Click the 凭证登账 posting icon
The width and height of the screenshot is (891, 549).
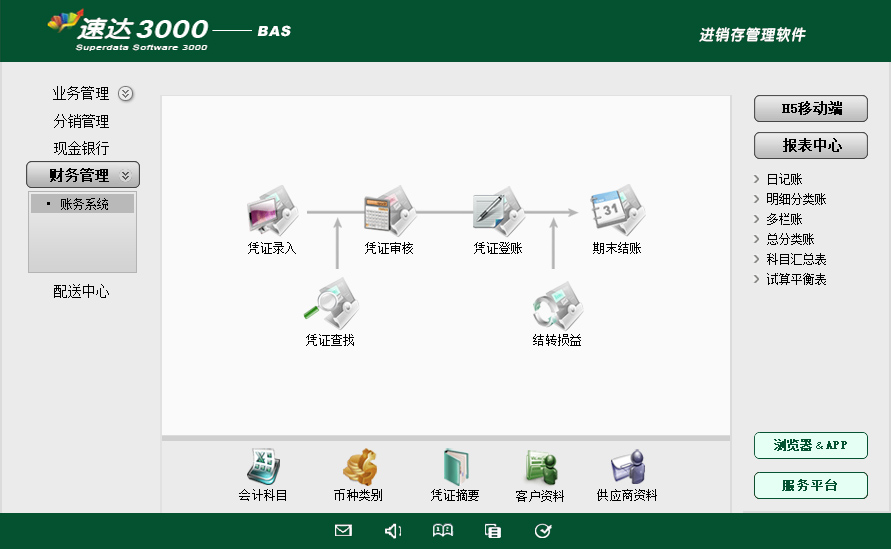(498, 212)
